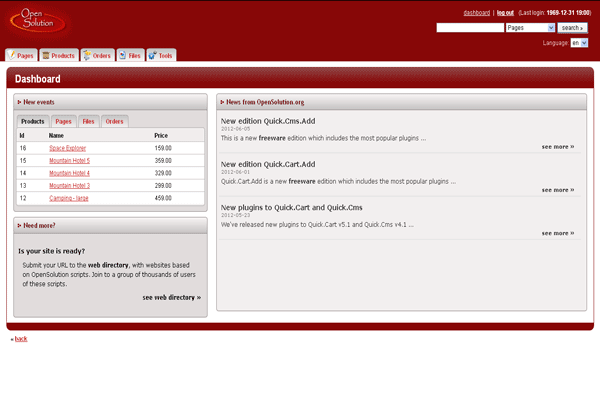
Task: Open the Pages search scope dropdown
Action: pos(530,28)
